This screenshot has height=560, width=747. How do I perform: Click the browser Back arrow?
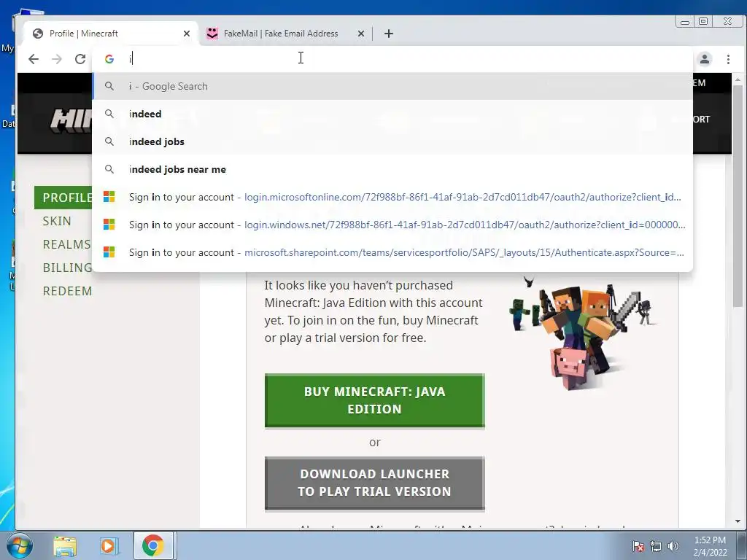[x=34, y=59]
